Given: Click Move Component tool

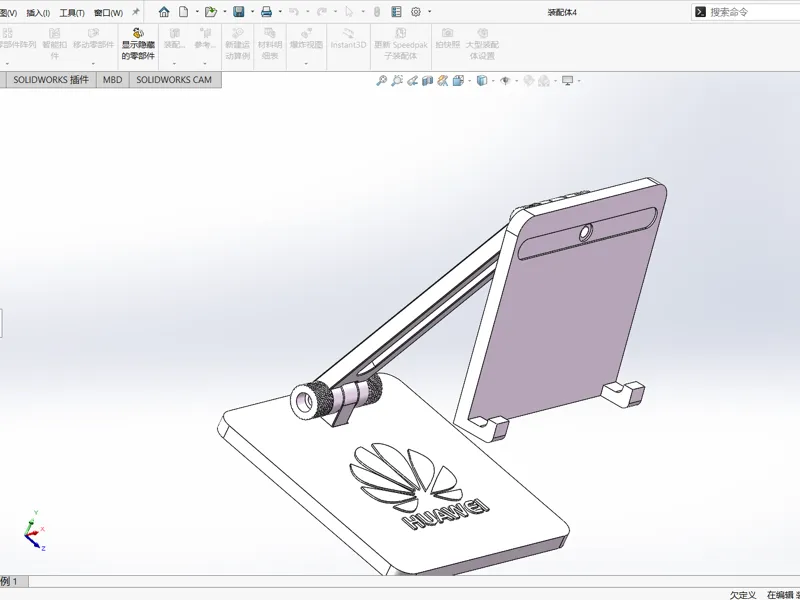Looking at the screenshot, I should click(93, 39).
